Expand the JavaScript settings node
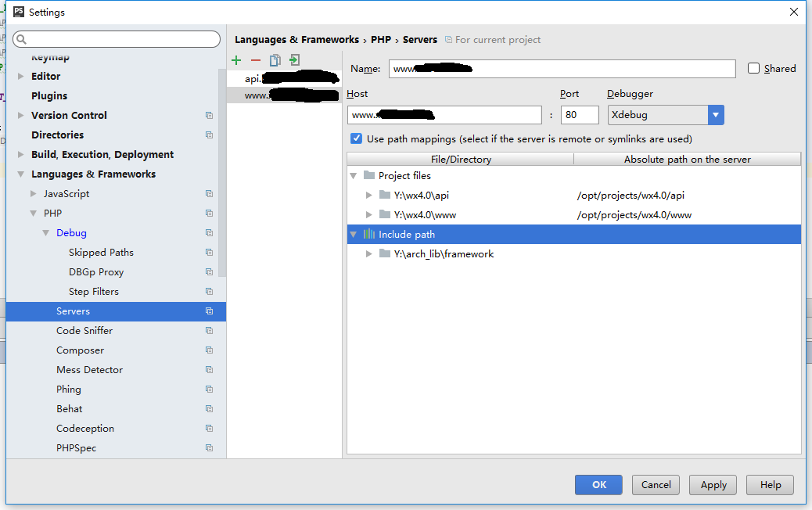Viewport: 812px width, 510px height. point(34,194)
